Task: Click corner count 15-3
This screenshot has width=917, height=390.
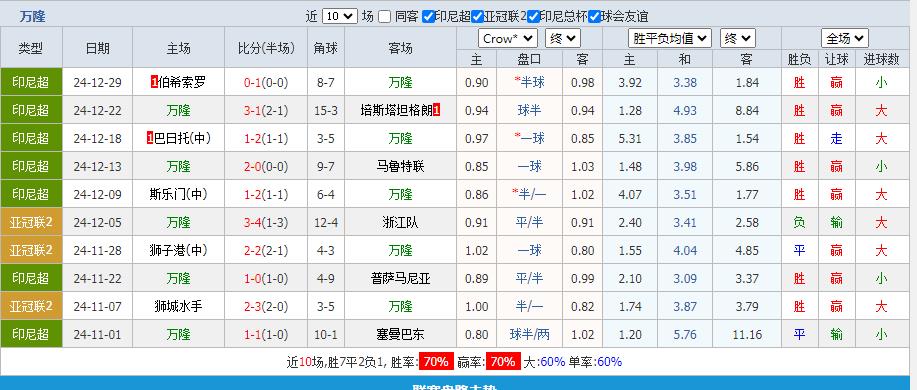Action: (326, 111)
